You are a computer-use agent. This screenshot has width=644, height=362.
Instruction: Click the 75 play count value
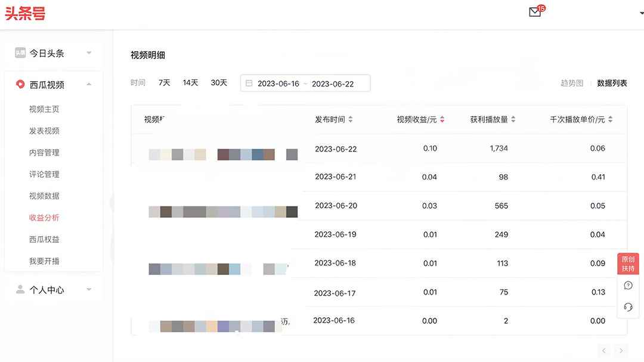click(x=503, y=292)
